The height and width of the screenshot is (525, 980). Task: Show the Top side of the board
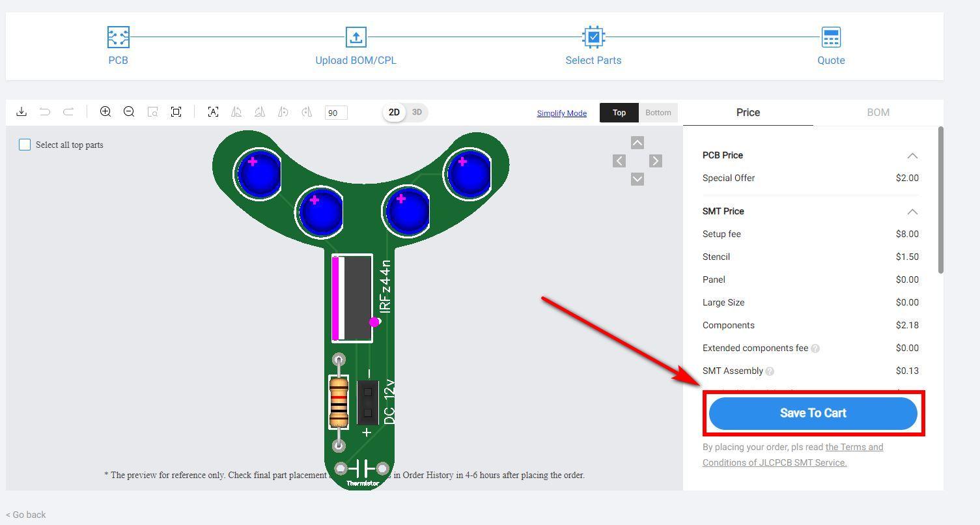coord(619,113)
